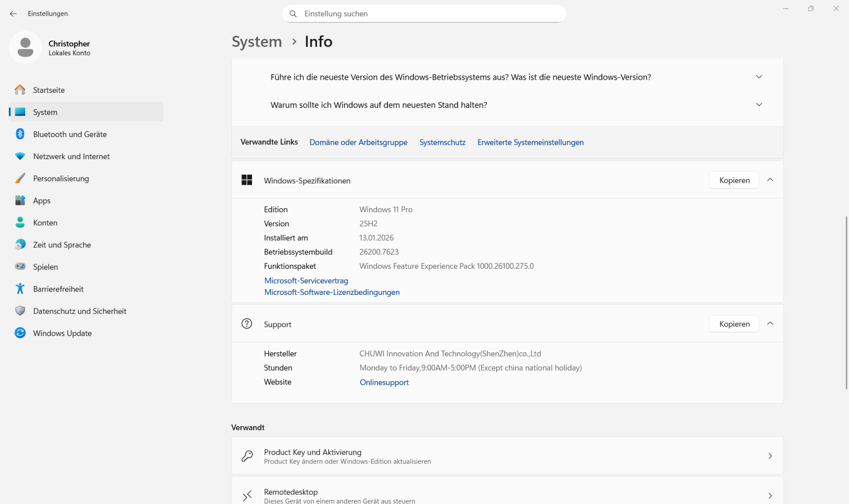Select Zeit und Sprache menu item

pyautogui.click(x=62, y=245)
